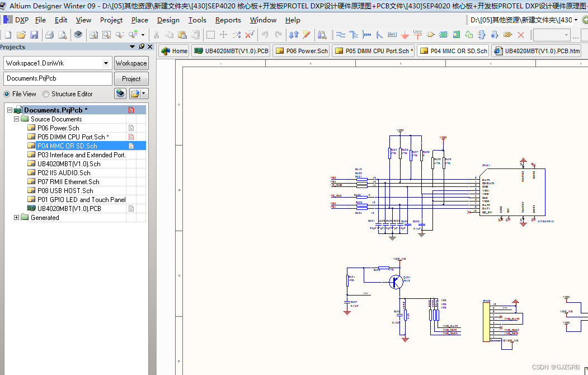This screenshot has width=588, height=375.
Task: Switch to the P06 Power.Sch tab
Action: click(302, 51)
